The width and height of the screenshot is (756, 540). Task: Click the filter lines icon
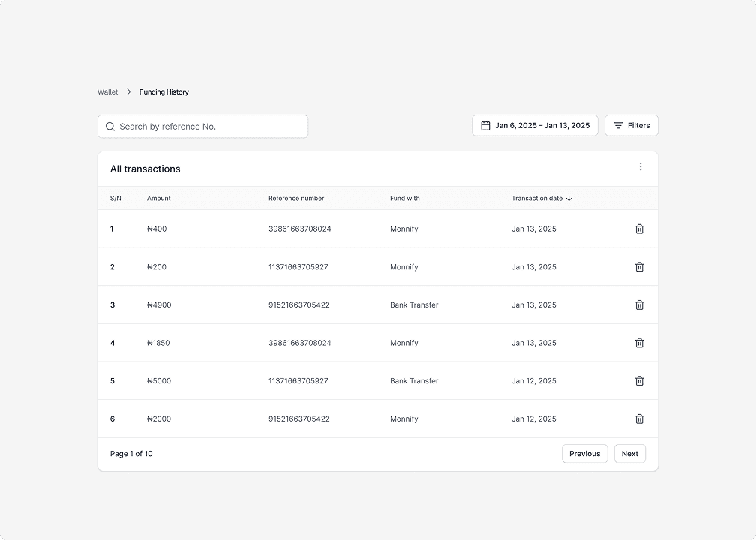pos(618,126)
